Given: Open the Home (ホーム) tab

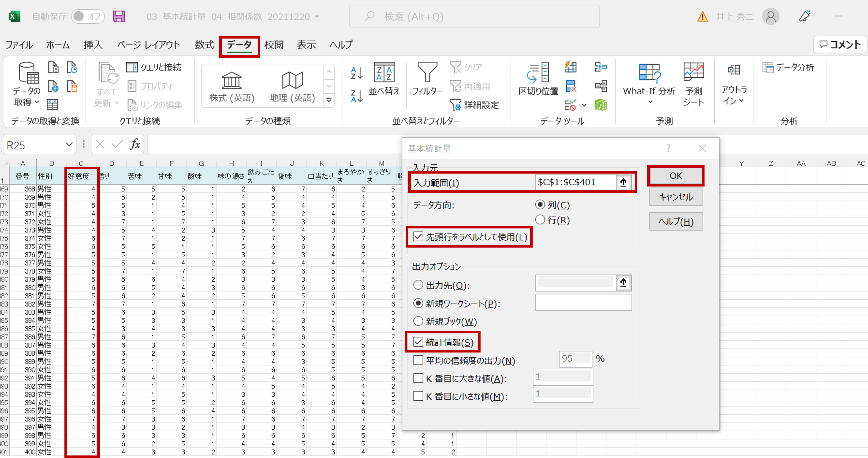Looking at the screenshot, I should tap(58, 45).
